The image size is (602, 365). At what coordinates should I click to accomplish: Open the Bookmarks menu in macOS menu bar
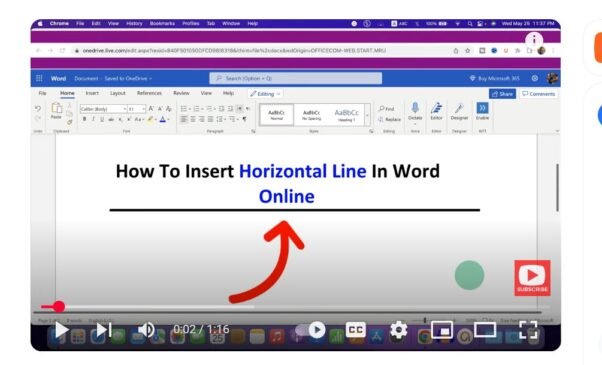pos(162,23)
